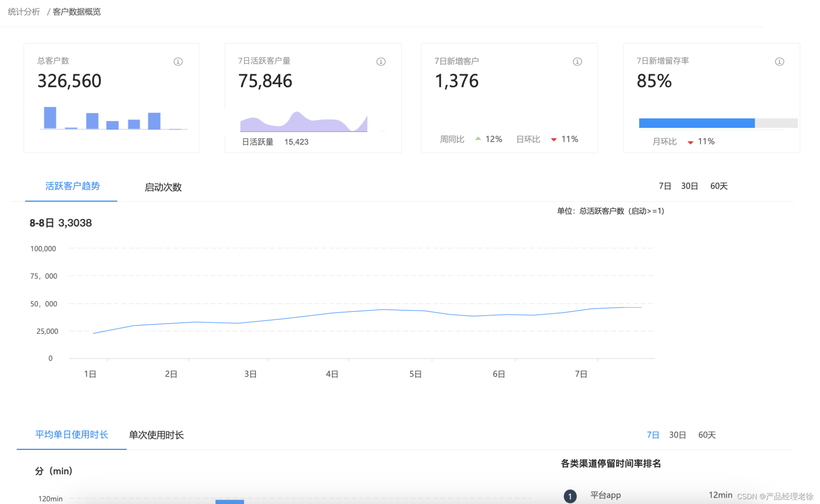Select 7日 range for trend chart
Screen dimensions: 820x504
click(665, 186)
